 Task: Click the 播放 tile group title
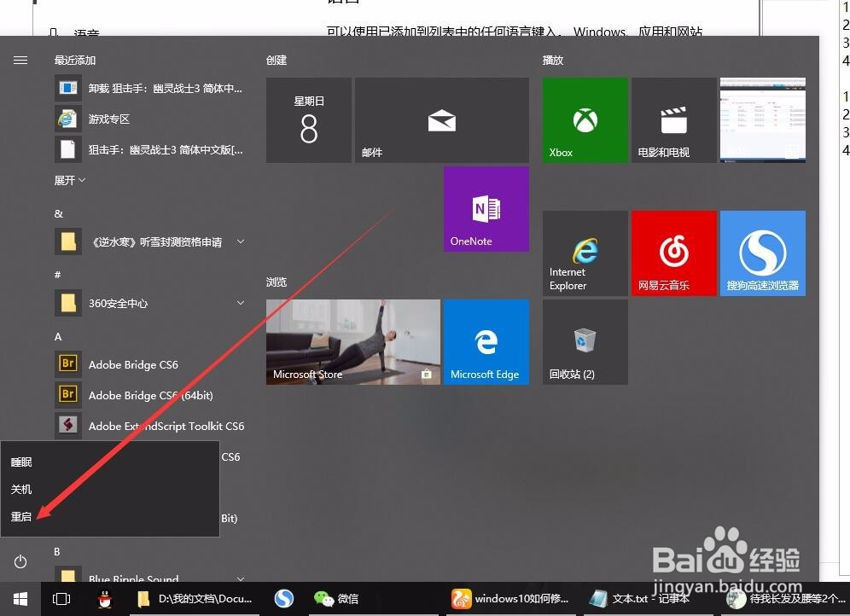point(553,60)
